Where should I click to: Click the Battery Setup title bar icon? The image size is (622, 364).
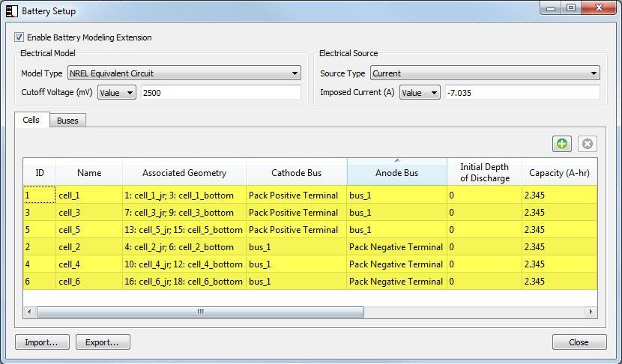pyautogui.click(x=11, y=10)
